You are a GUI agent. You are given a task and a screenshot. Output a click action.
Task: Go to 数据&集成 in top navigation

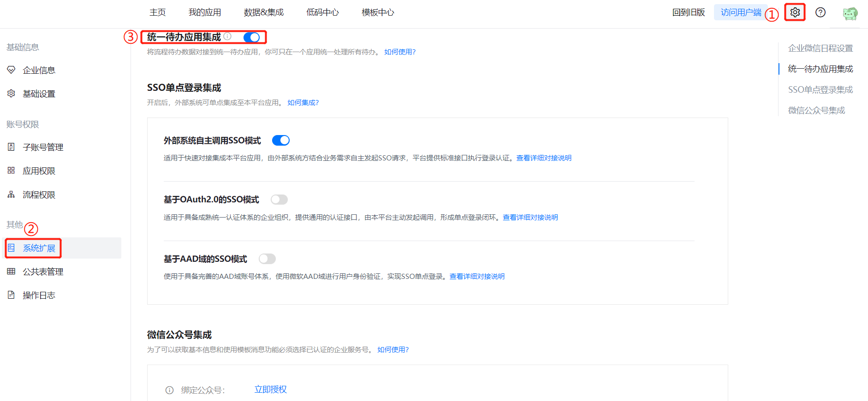point(263,12)
